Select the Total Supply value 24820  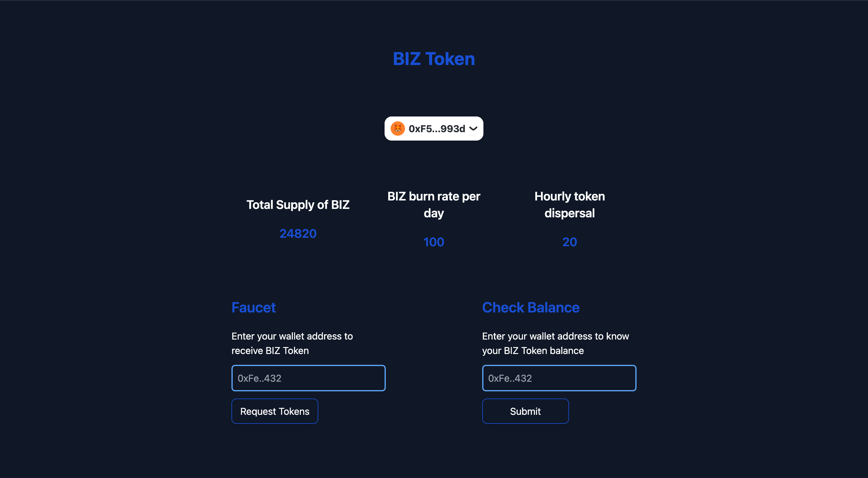pyautogui.click(x=298, y=234)
